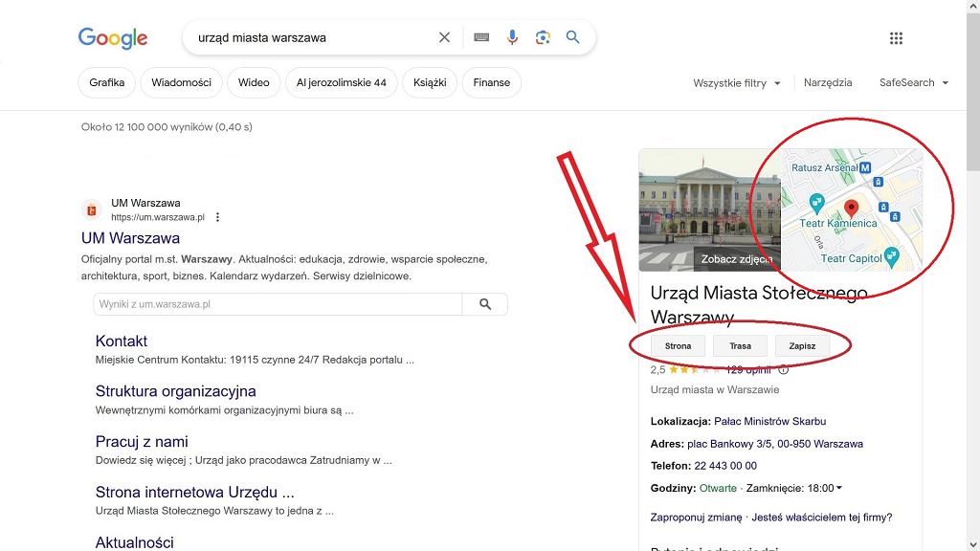The image size is (980, 551).
Task: Click the Strona button in knowledge panel
Action: click(679, 345)
